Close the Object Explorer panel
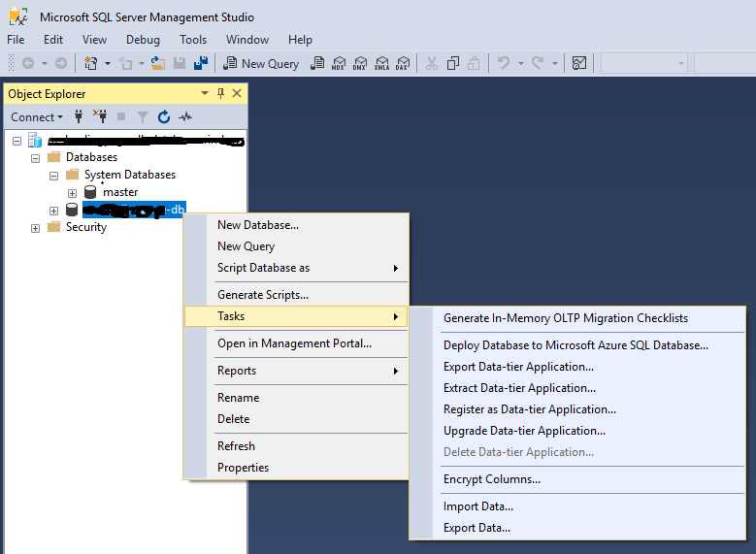 237,93
